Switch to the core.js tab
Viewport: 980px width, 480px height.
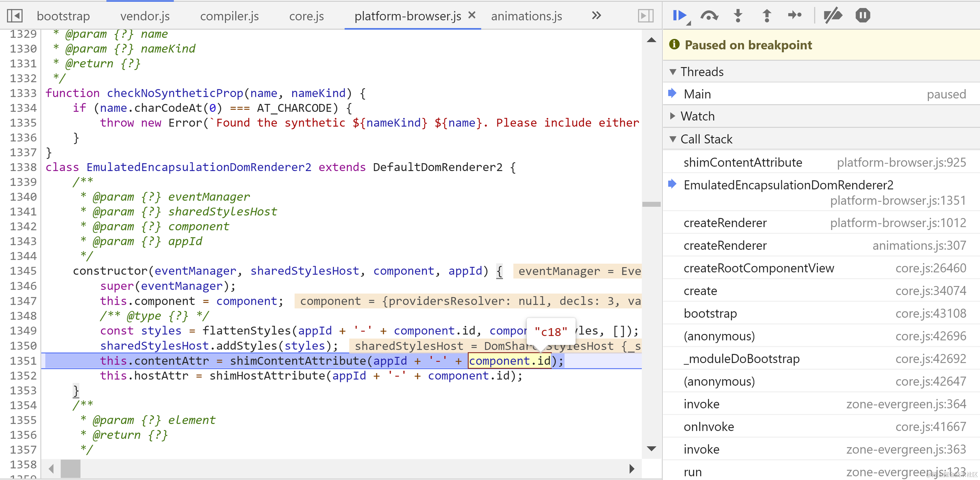pyautogui.click(x=306, y=16)
